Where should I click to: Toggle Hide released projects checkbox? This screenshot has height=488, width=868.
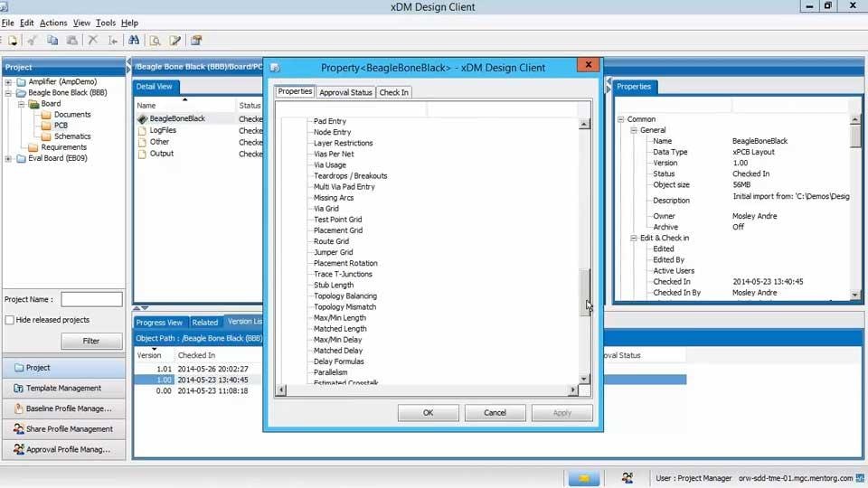9,320
